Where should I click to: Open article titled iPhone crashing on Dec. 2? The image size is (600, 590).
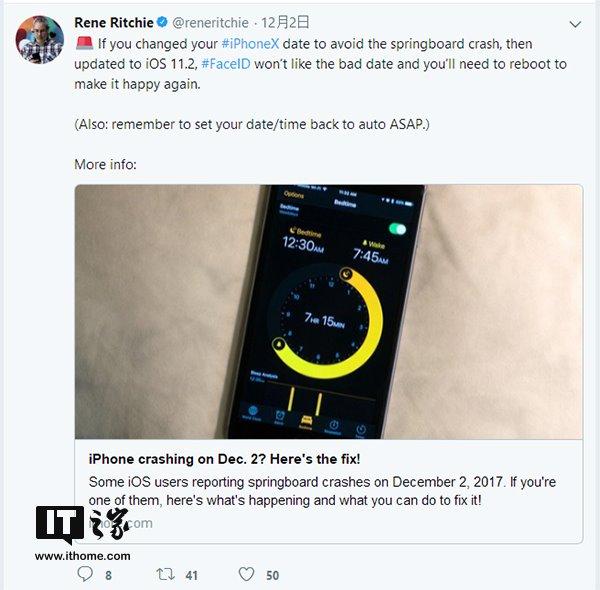(224, 459)
